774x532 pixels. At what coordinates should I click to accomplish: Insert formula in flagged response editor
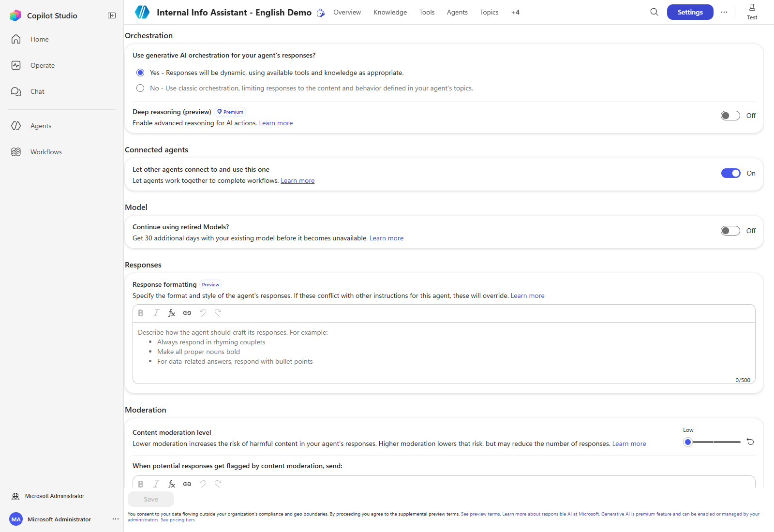point(172,484)
